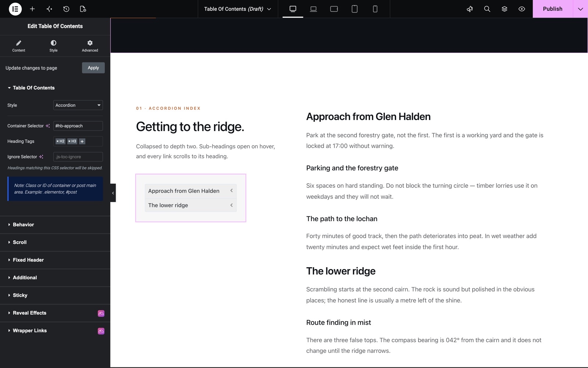Screen dimensions: 588x368
Task: Click the Apply button
Action: [x=93, y=68]
